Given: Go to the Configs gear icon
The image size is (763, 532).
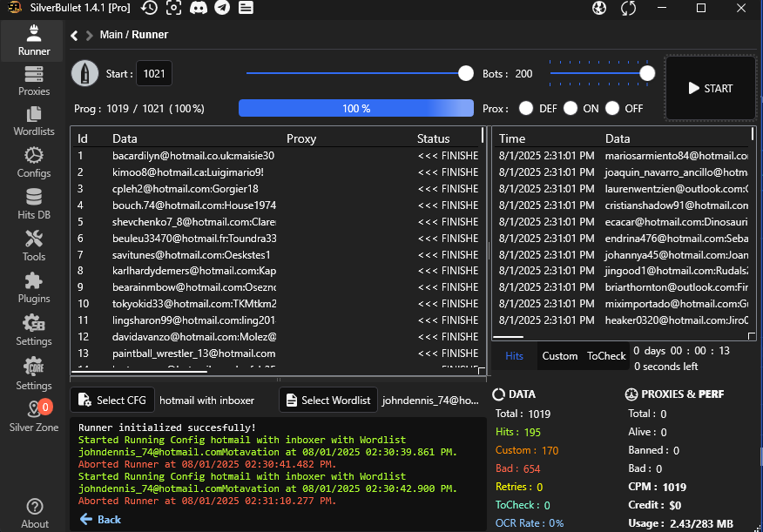Looking at the screenshot, I should tap(34, 161).
